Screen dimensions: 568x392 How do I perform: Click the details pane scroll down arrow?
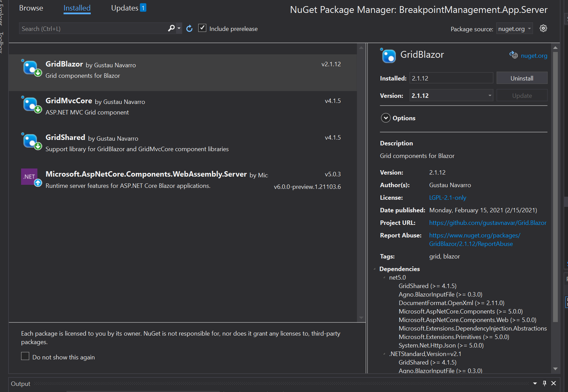click(x=555, y=369)
